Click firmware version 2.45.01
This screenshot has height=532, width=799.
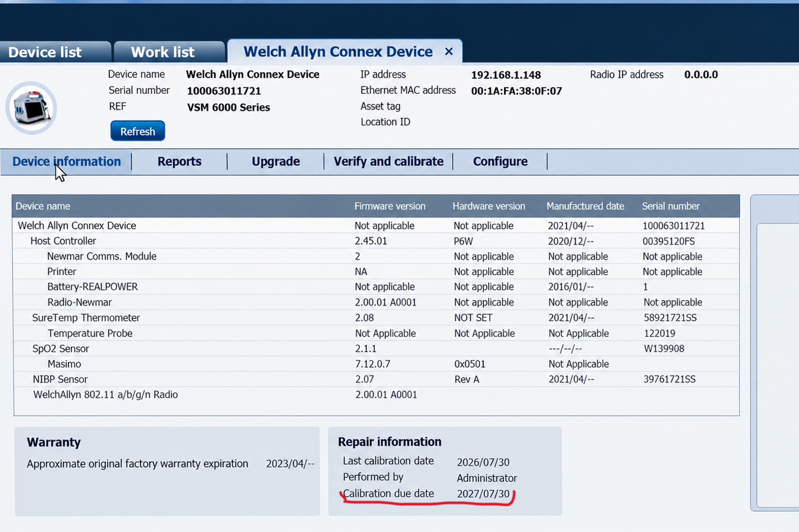click(371, 241)
